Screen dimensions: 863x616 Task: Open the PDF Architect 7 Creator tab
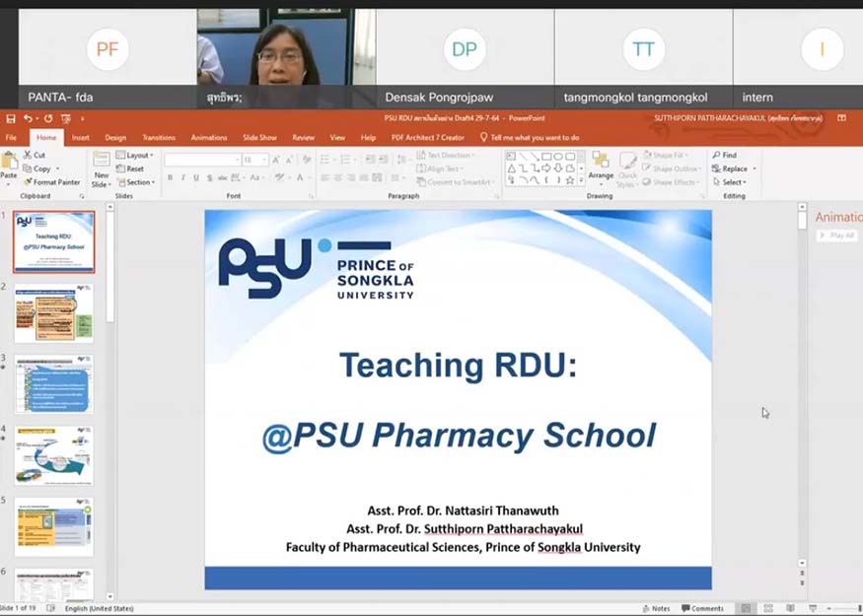click(428, 138)
